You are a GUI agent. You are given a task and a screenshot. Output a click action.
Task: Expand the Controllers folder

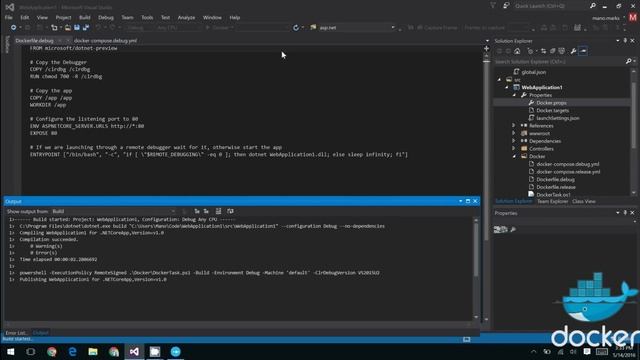pyautogui.click(x=514, y=149)
